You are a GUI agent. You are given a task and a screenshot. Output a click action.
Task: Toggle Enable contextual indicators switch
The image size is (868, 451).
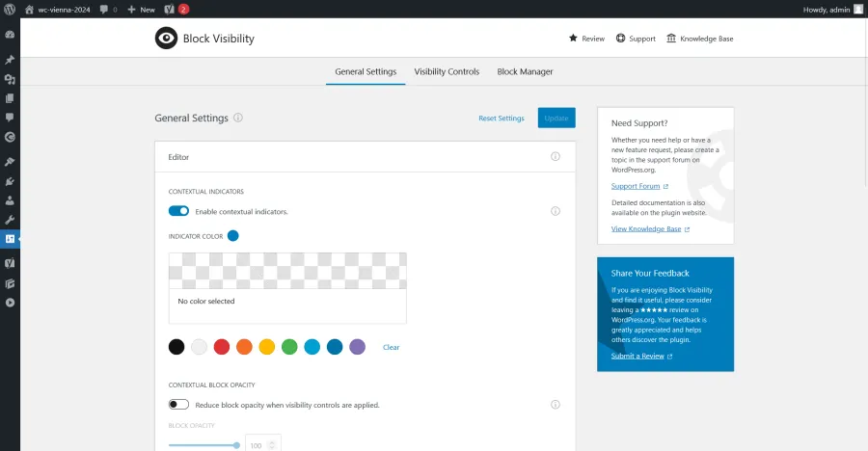tap(178, 211)
